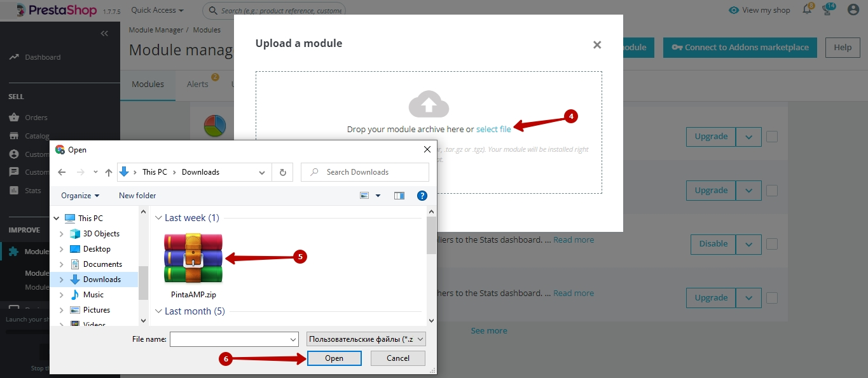Select Downloads in the folder tree
Viewport: 868px width, 378px height.
click(101, 280)
